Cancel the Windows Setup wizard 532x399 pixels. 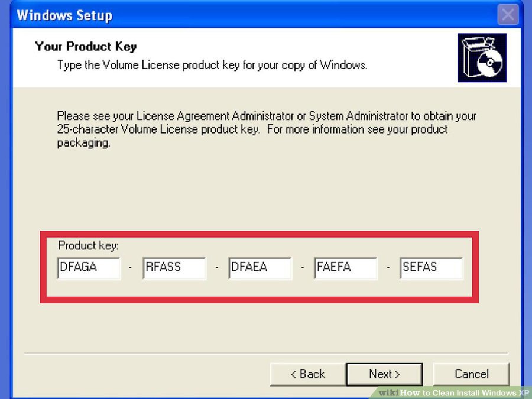[x=471, y=374]
